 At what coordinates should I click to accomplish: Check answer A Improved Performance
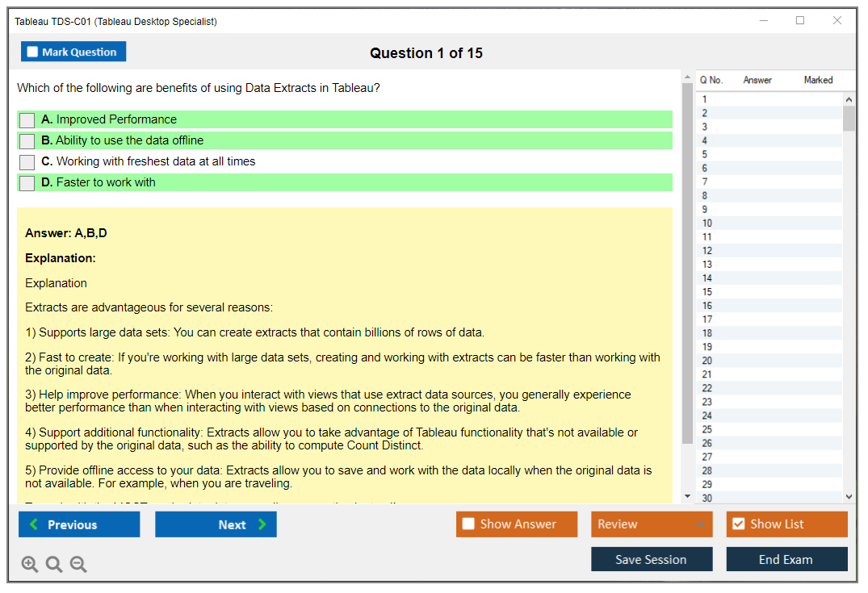click(27, 120)
